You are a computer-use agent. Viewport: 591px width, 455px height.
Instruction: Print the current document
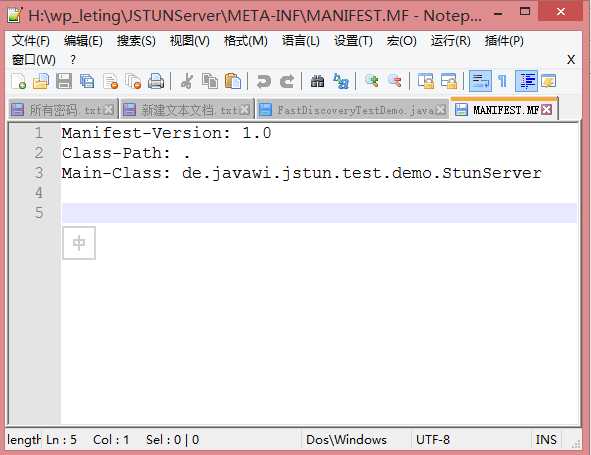coord(156,81)
